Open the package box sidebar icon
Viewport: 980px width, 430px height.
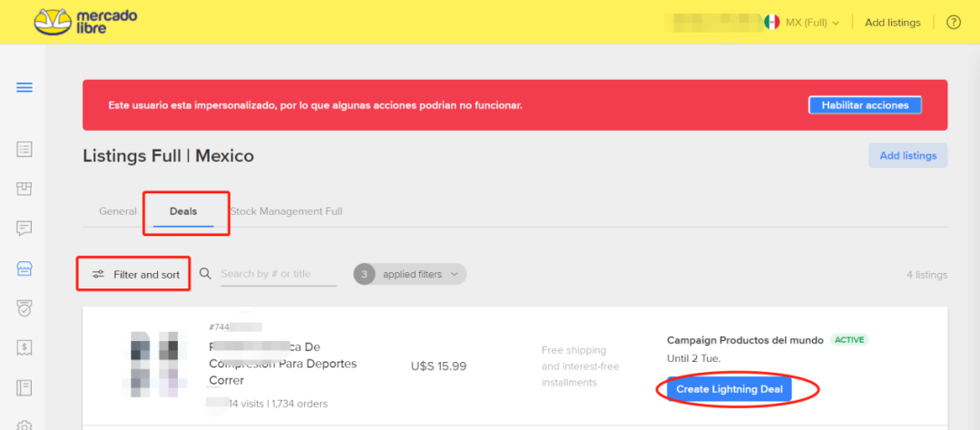point(24,189)
